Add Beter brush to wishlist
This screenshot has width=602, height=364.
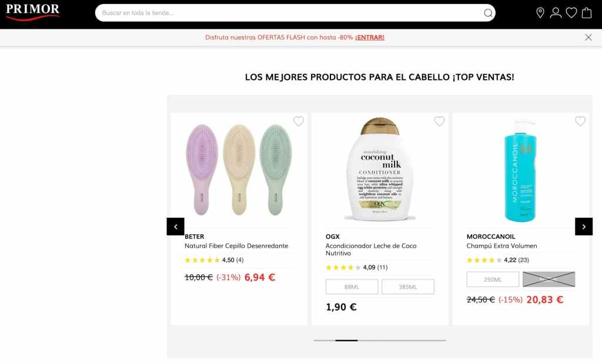(298, 121)
